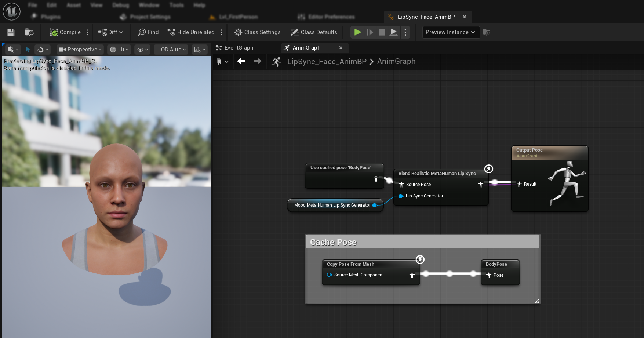Select the LipSync_Face_AnimBP document tab
This screenshot has height=338, width=644.
coord(426,17)
